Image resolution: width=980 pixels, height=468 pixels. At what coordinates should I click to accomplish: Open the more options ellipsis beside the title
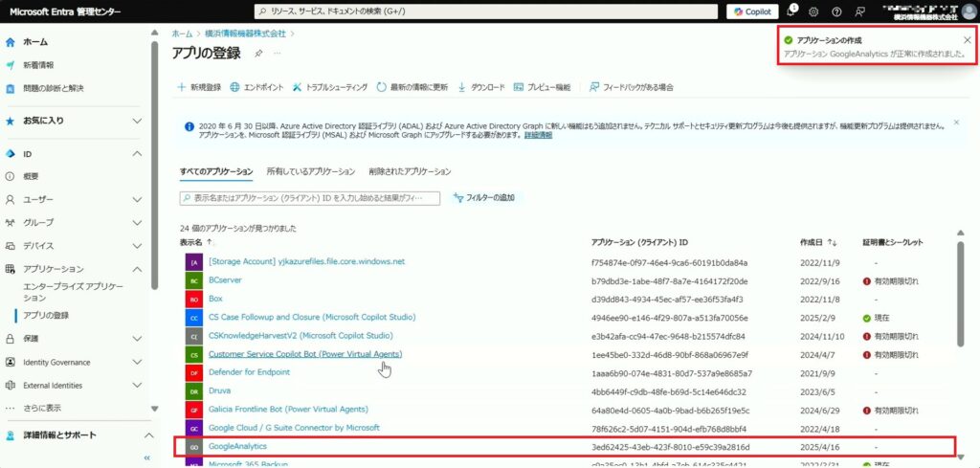click(278, 53)
